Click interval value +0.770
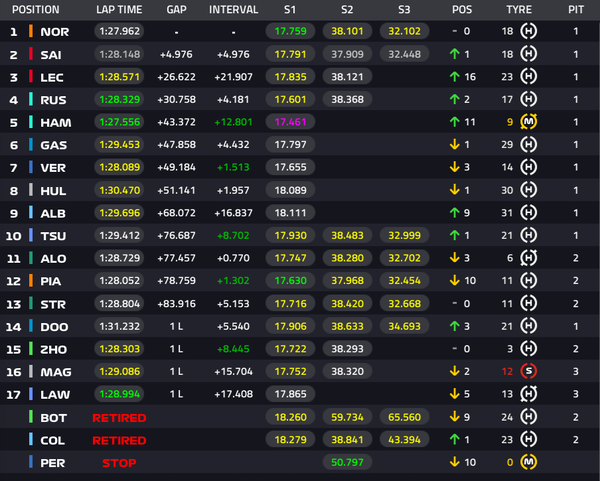Viewport: 600px width, 481px height. tap(233, 258)
